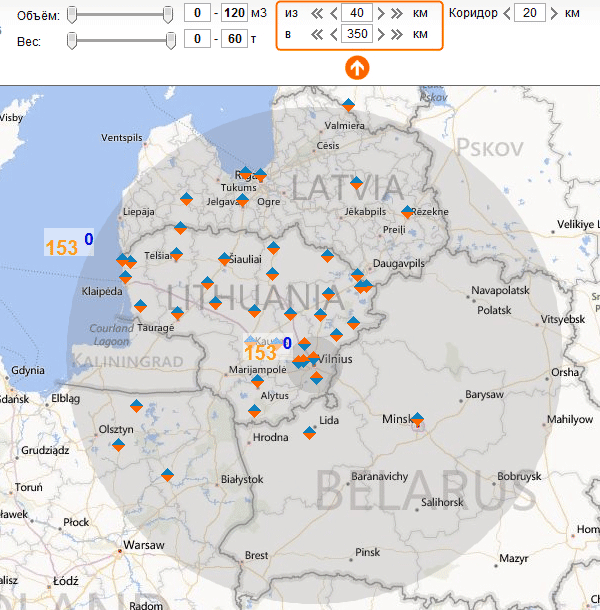Click the double-left arrow in the 'из' row
This screenshot has width=600, height=610.
(316, 13)
